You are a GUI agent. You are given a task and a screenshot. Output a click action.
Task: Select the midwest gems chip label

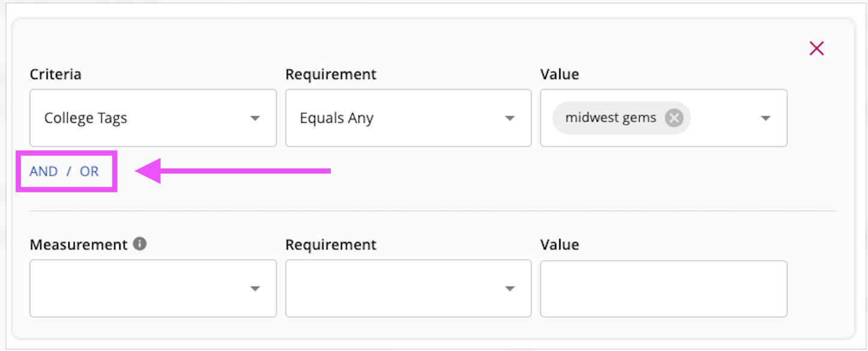[611, 117]
